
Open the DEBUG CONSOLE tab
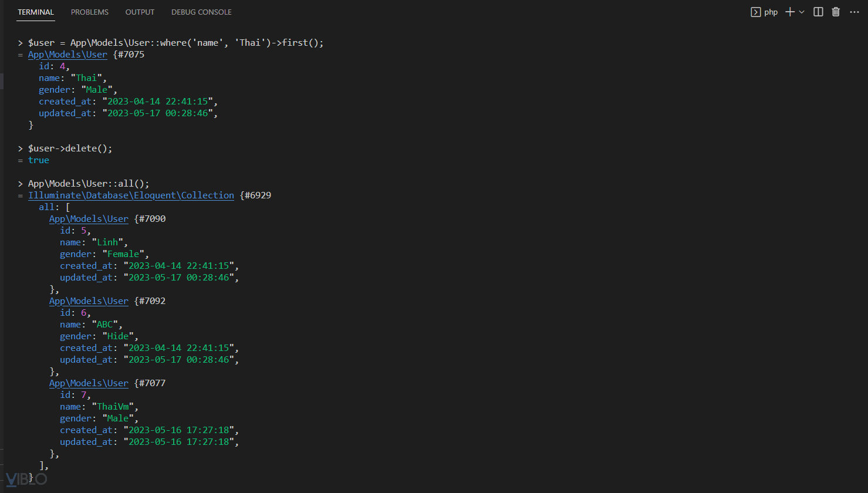click(x=201, y=12)
